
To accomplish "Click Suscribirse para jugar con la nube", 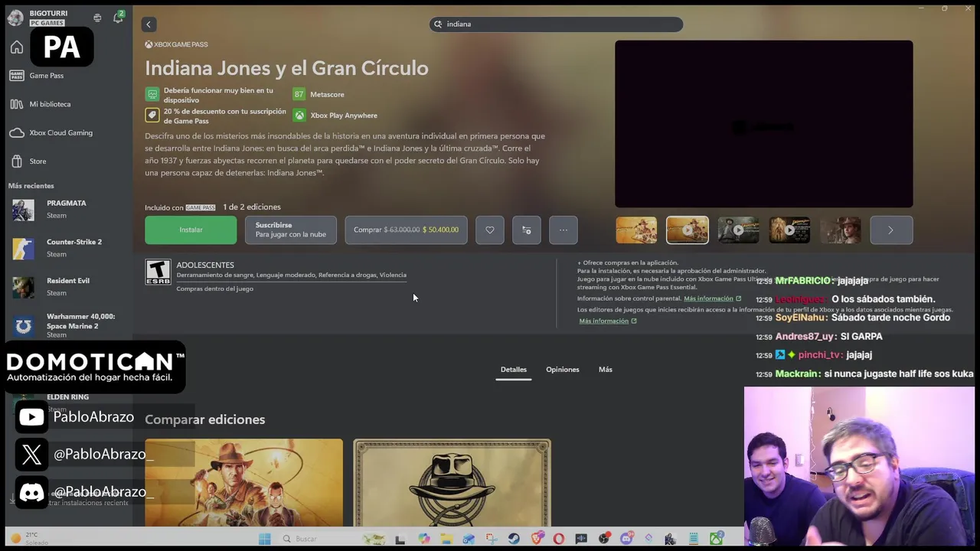I will coord(291,230).
